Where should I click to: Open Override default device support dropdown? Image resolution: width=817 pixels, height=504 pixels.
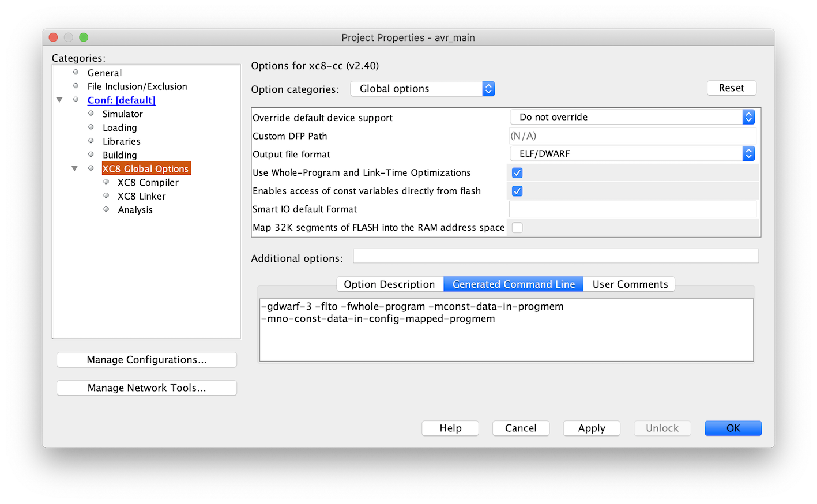pyautogui.click(x=632, y=117)
